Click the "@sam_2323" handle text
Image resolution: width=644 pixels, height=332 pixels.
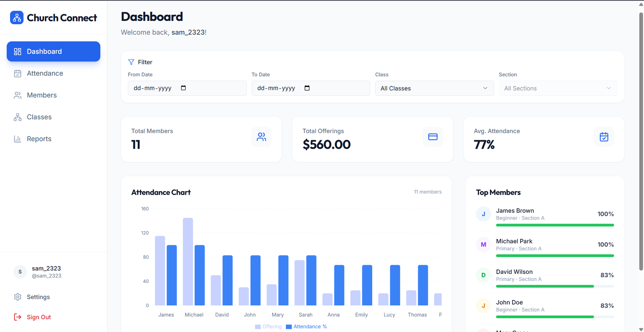click(x=47, y=276)
